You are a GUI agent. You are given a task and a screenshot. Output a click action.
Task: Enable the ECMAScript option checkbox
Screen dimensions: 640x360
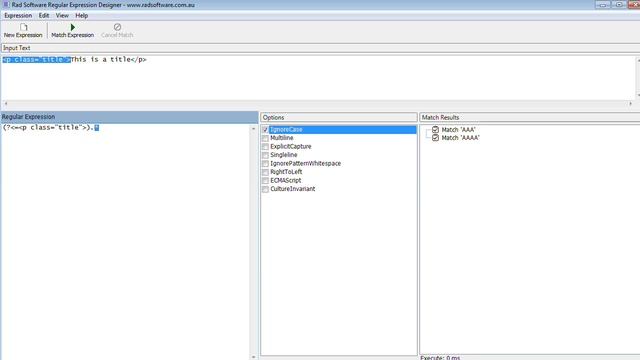coord(265,181)
